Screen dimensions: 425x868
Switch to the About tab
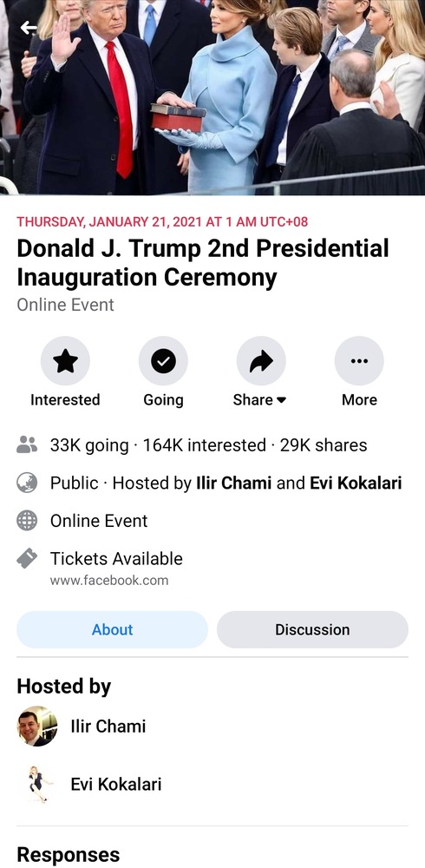(x=113, y=629)
